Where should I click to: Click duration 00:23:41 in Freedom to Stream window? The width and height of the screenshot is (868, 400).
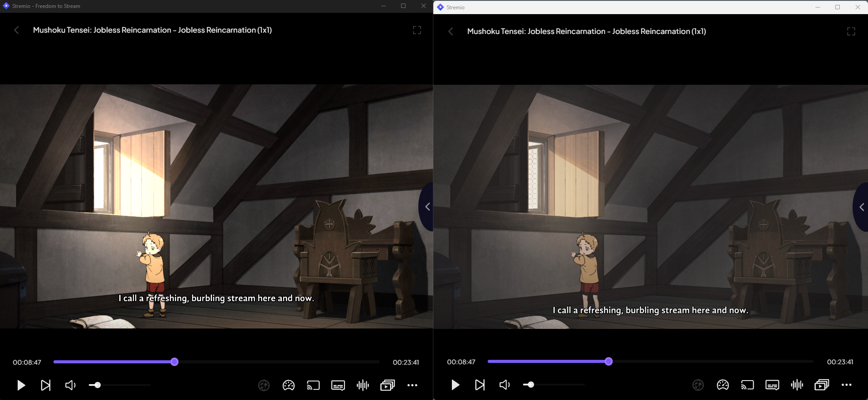point(406,362)
